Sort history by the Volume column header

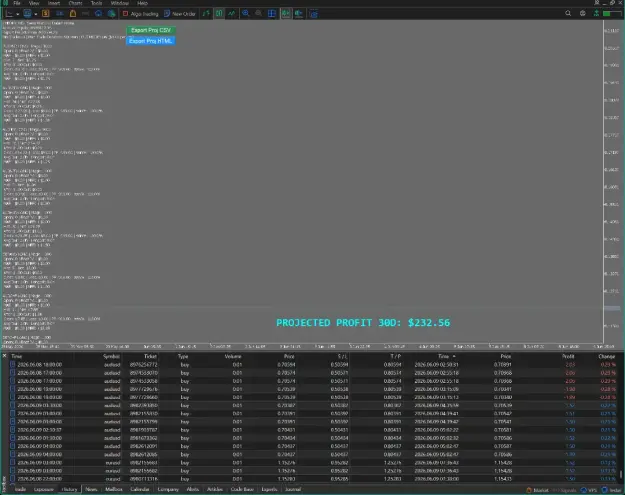coord(233,356)
